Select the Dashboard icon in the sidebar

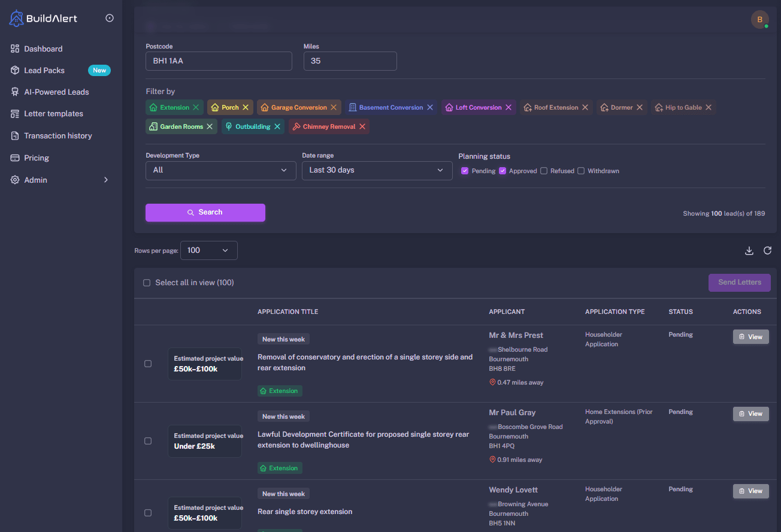[x=14, y=49]
